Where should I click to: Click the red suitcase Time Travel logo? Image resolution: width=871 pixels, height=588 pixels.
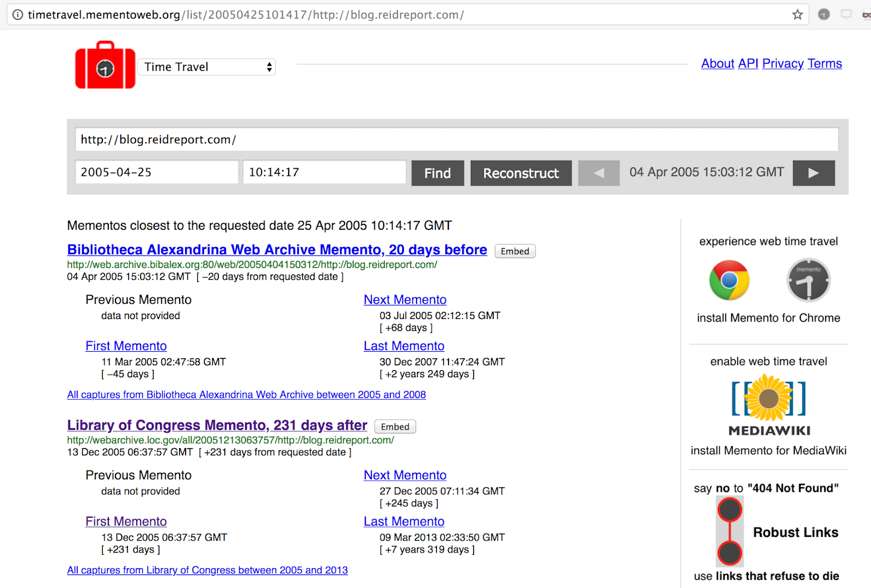105,65
